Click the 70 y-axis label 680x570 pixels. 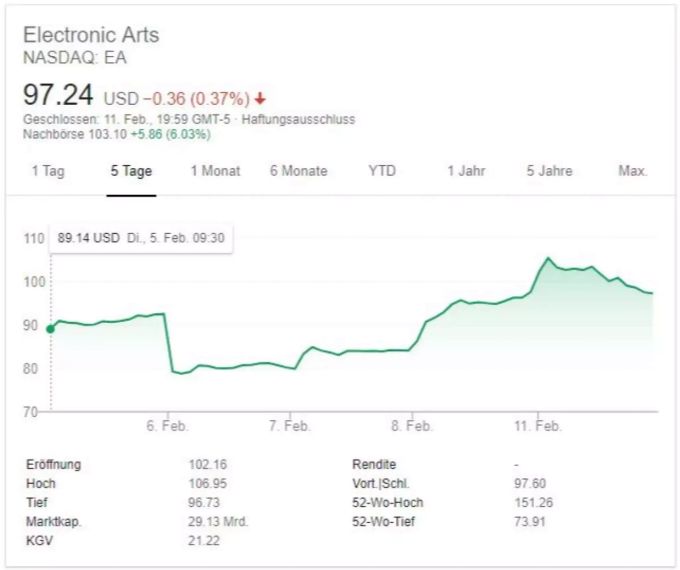pyautogui.click(x=31, y=411)
